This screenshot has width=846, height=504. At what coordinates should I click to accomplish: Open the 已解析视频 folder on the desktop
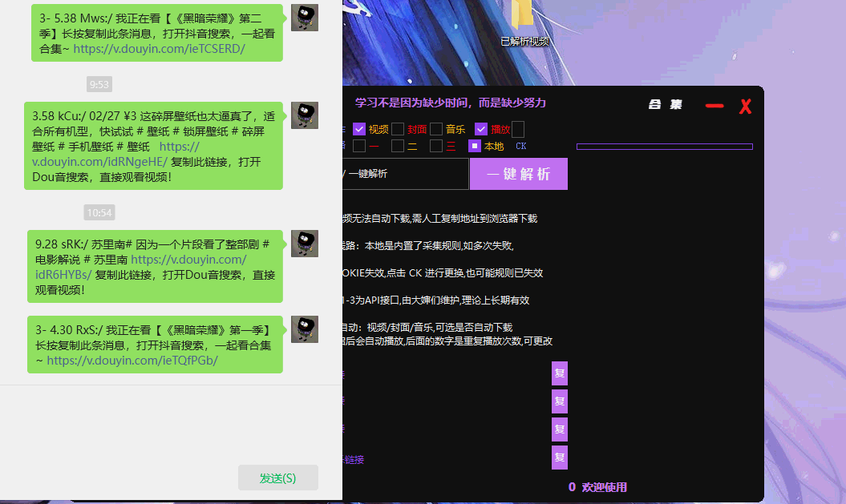pyautogui.click(x=524, y=20)
